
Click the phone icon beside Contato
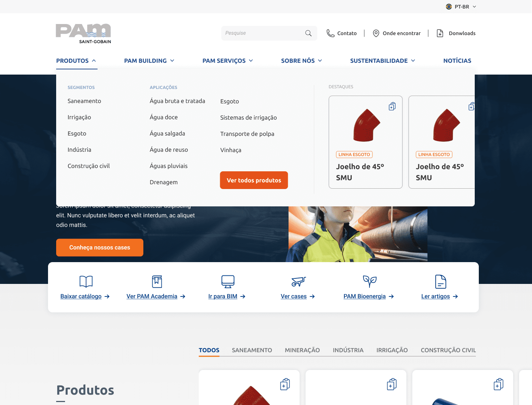pos(330,33)
